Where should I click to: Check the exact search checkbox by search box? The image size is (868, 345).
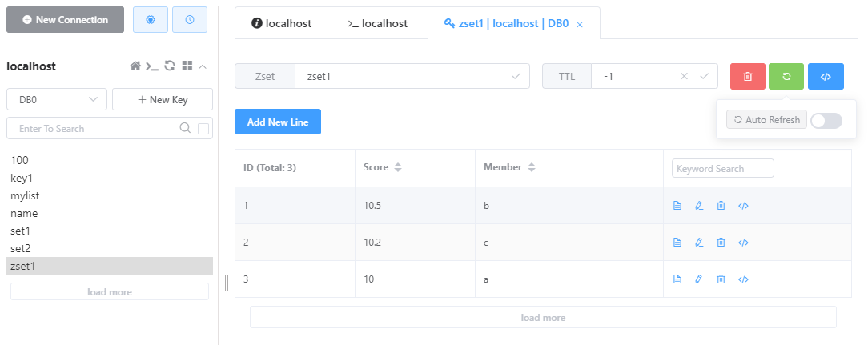(x=203, y=129)
